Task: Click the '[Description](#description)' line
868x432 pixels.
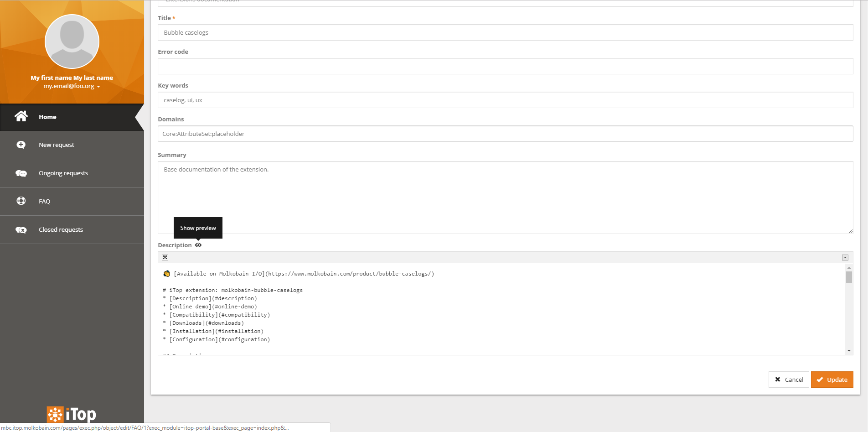Action: pos(210,298)
